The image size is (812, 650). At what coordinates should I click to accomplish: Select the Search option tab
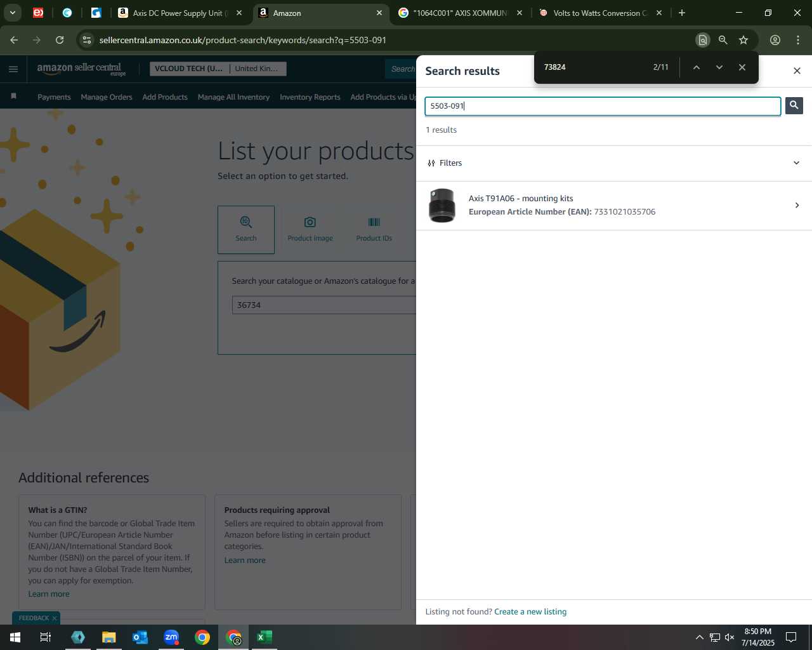pyautogui.click(x=246, y=229)
